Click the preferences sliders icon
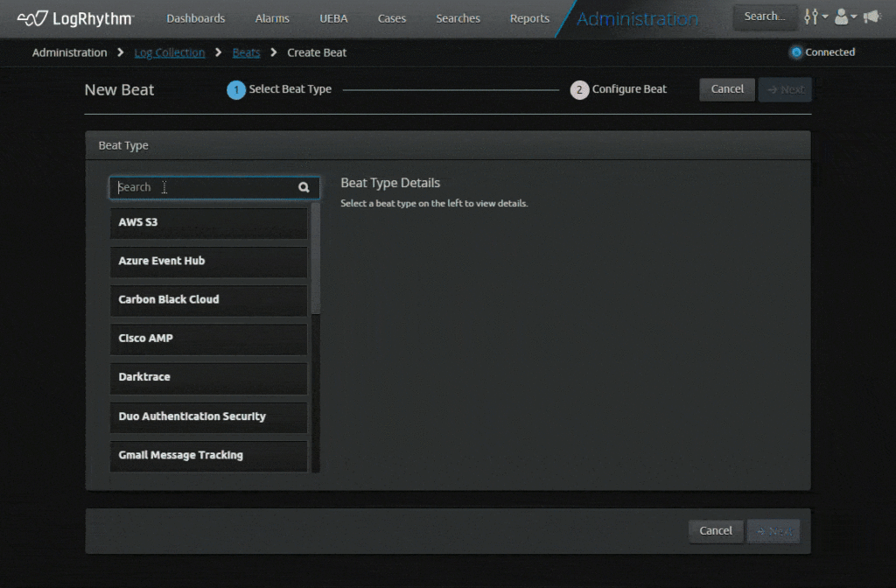Viewport: 896px width, 588px height. pyautogui.click(x=809, y=16)
